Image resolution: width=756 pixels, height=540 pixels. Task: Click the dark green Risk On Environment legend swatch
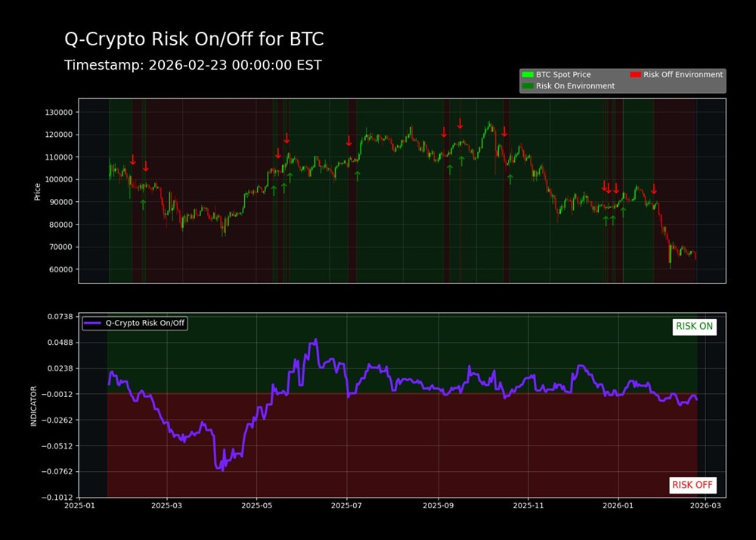[x=528, y=85]
